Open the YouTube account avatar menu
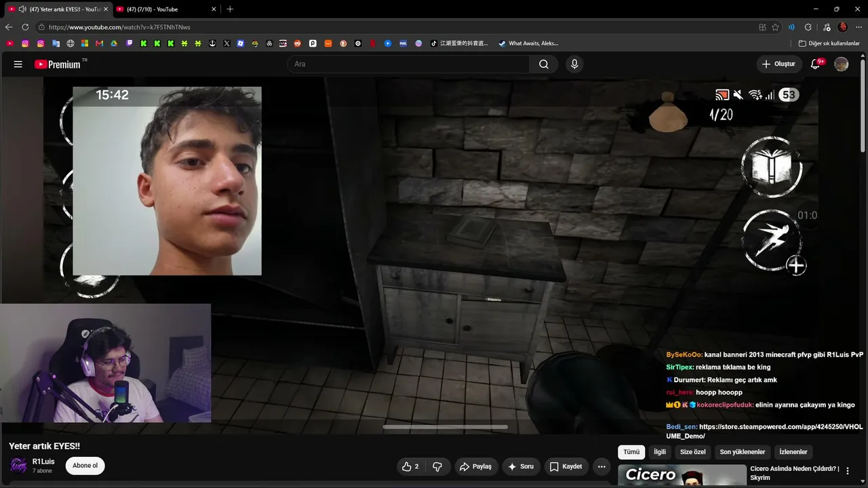This screenshot has width=868, height=488. click(842, 64)
